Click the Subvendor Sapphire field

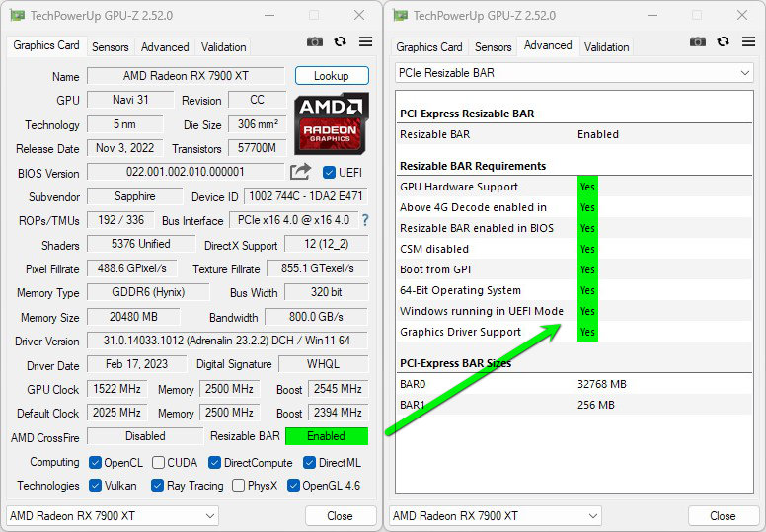click(135, 196)
